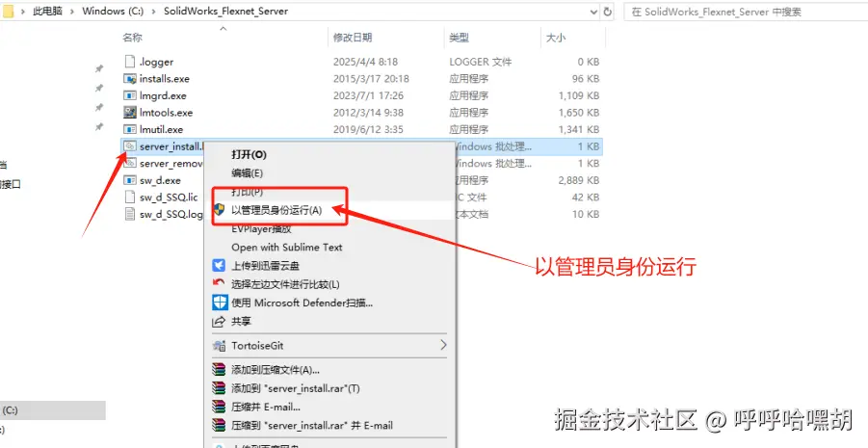Click the sw_d_SSQ.lic file icon
Viewport: 868px width, 448px height.
click(129, 198)
